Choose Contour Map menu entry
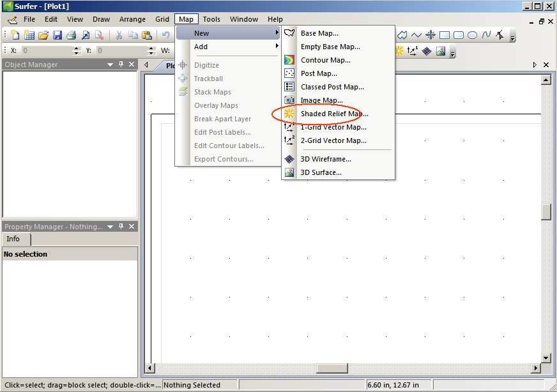Viewport: 557px width, 392px height. coord(338,60)
